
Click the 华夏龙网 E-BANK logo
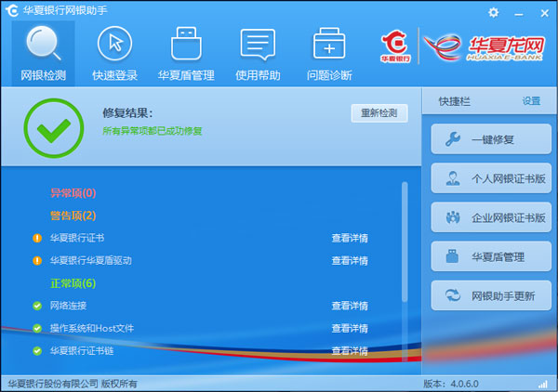point(484,47)
